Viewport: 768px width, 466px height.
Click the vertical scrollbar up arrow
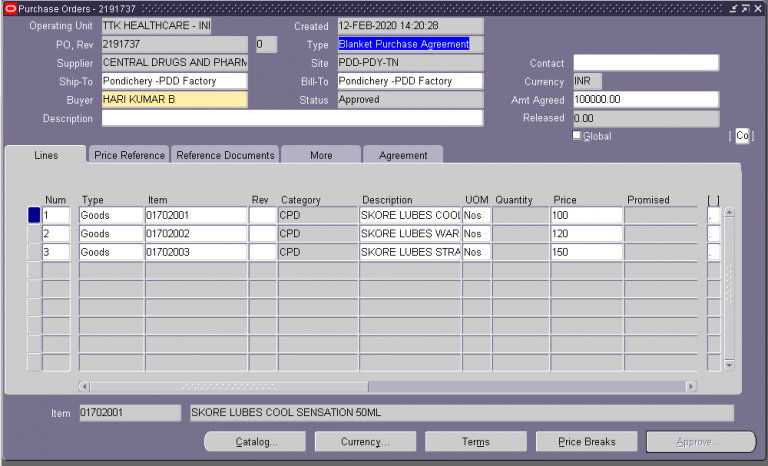click(x=729, y=212)
